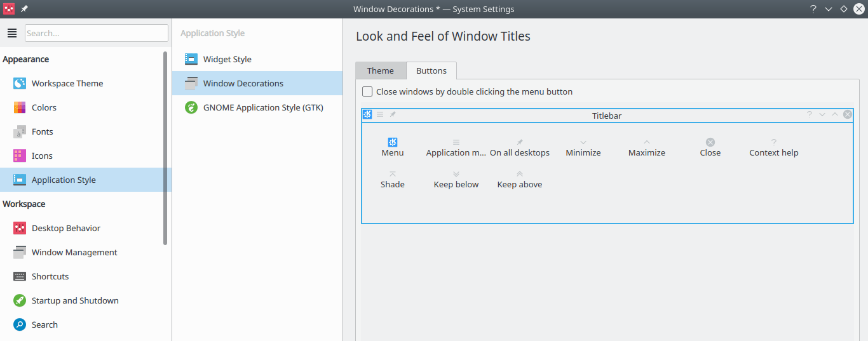Click the Workspace Theme icon
This screenshot has width=868, height=341.
coord(20,83)
